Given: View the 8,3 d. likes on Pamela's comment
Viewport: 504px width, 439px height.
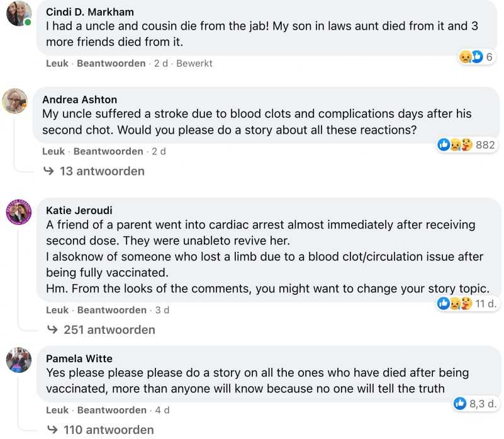Looking at the screenshot, I should pos(476,403).
